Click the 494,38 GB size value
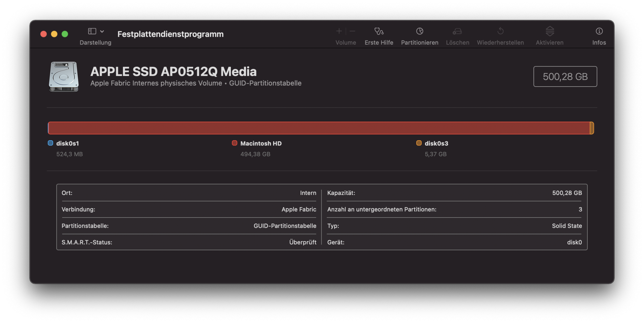Viewport: 644px width, 323px height. coord(255,154)
